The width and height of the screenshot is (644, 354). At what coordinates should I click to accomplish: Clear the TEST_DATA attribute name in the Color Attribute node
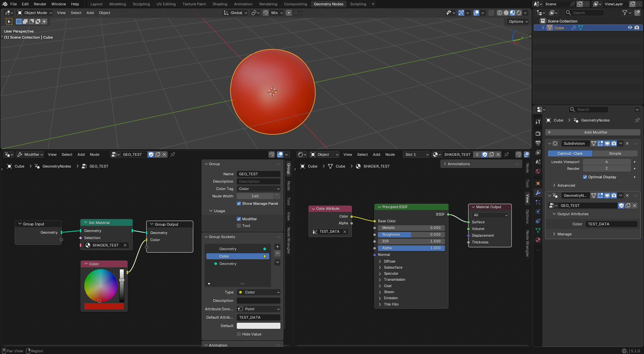[345, 232]
